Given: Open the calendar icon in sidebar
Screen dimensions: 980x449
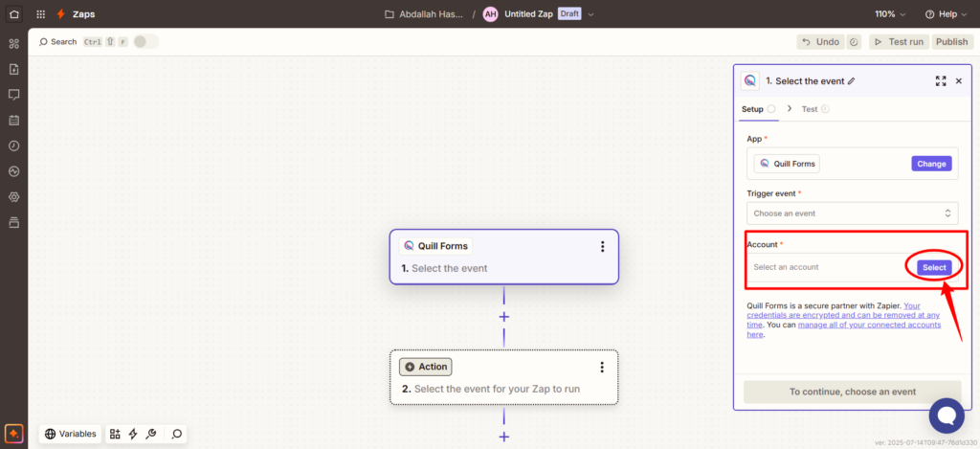Looking at the screenshot, I should 13,120.
